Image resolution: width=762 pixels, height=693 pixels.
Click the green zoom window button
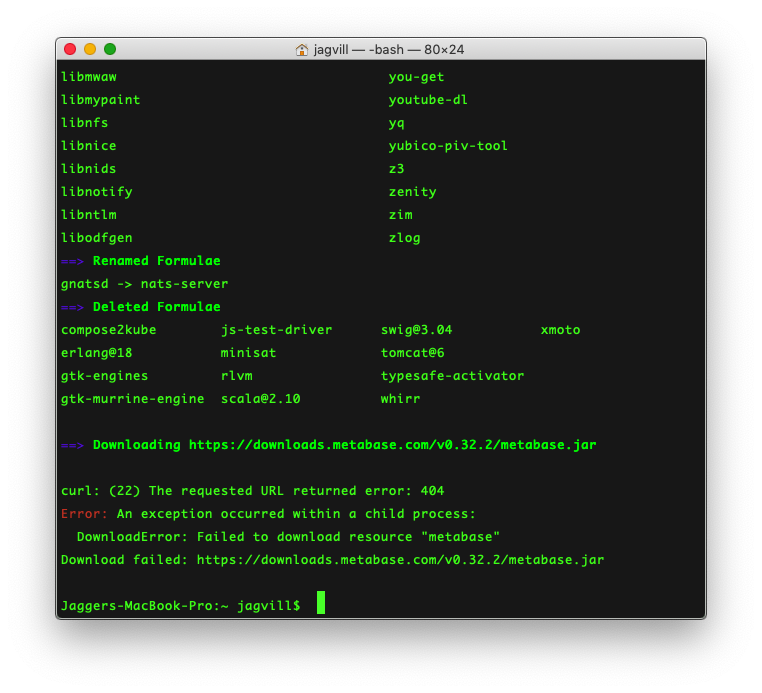click(x=110, y=49)
